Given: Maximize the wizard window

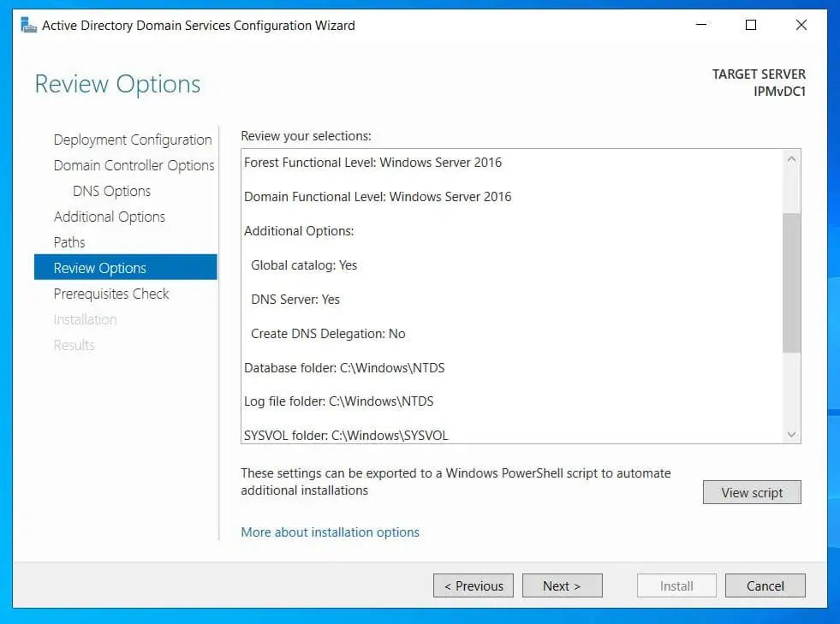Looking at the screenshot, I should point(751,25).
